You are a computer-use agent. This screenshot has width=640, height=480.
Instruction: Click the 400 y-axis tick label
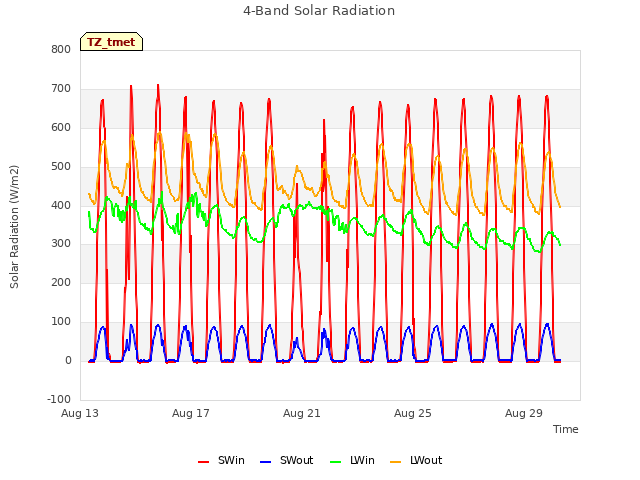pyautogui.click(x=61, y=205)
